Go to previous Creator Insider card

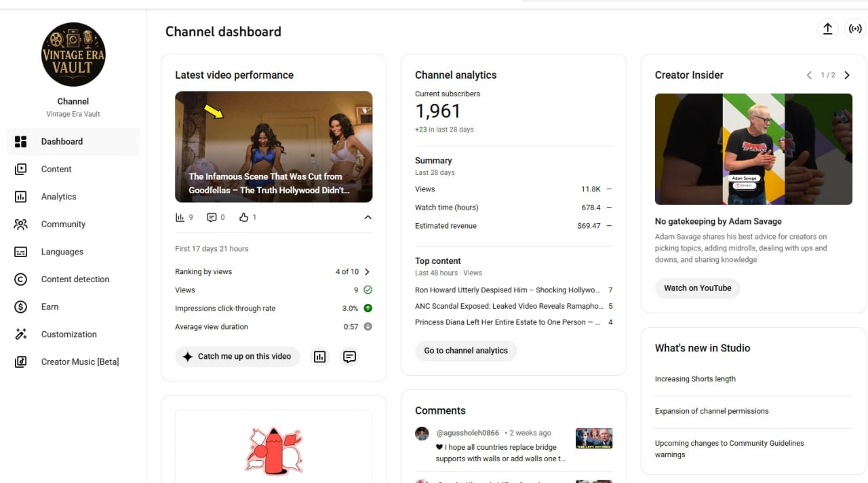809,75
